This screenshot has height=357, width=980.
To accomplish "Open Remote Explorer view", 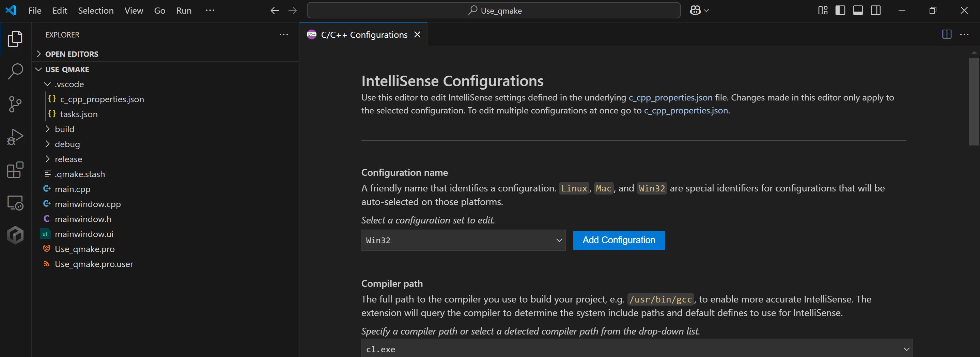I will click(x=15, y=202).
